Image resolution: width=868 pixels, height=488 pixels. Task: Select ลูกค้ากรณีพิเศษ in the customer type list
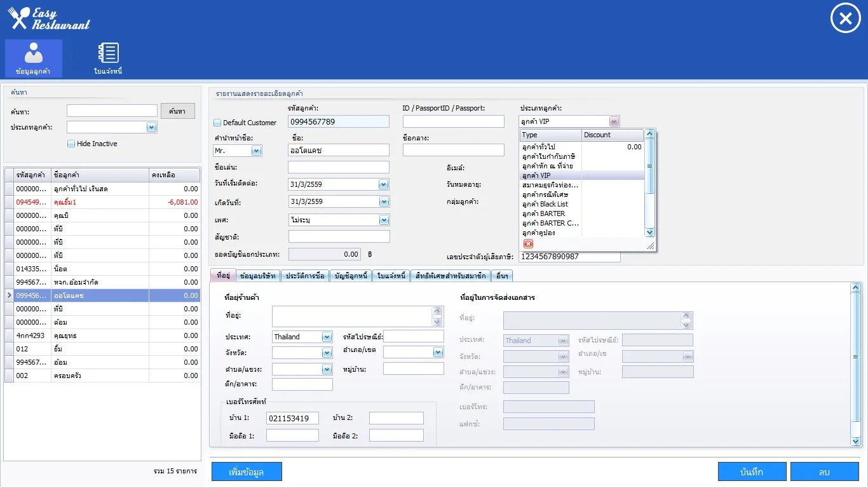[581, 194]
